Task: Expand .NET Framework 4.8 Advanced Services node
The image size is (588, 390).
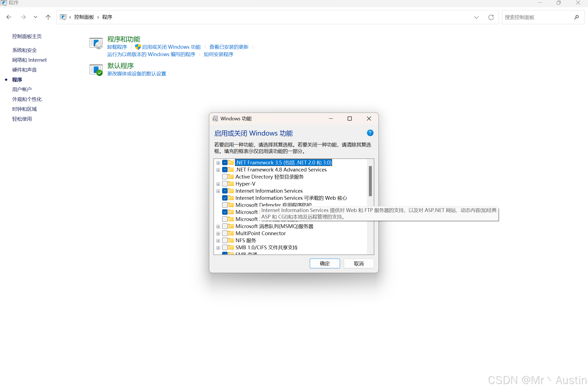Action: (218, 170)
